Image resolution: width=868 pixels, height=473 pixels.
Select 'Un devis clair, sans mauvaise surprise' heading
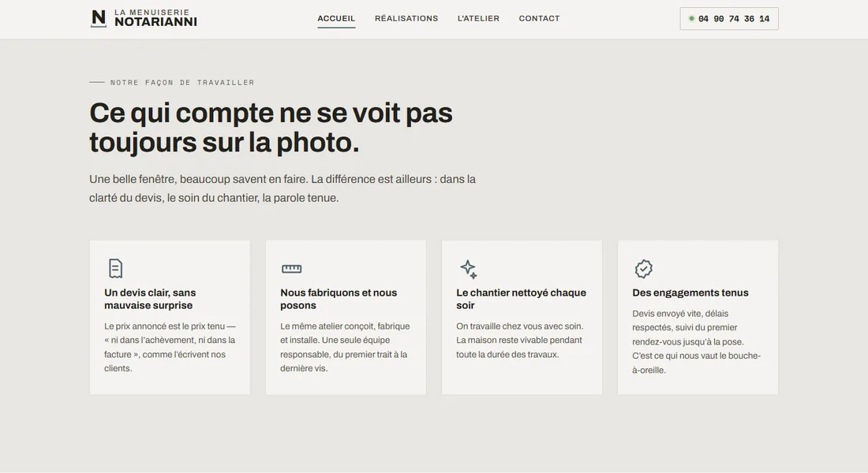click(x=150, y=299)
